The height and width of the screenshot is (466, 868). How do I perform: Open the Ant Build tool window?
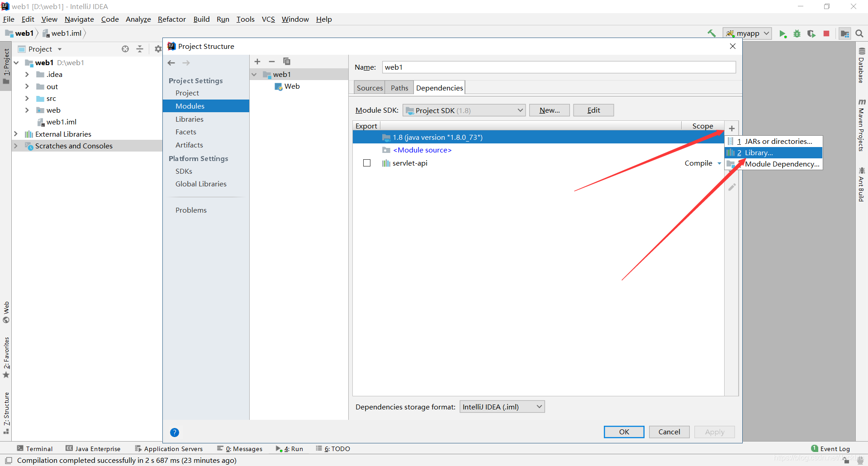pyautogui.click(x=862, y=185)
